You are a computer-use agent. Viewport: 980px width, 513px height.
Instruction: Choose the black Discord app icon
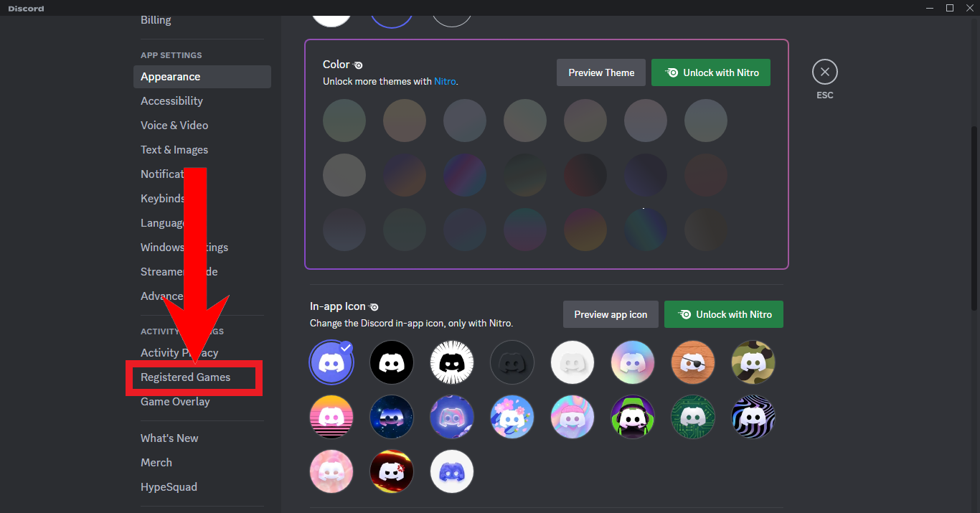point(392,362)
